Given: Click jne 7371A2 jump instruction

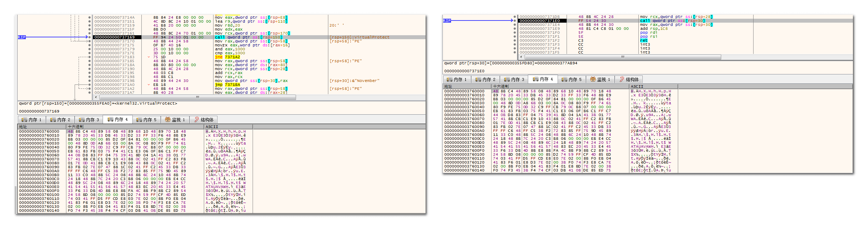Looking at the screenshot, I should 227,57.
